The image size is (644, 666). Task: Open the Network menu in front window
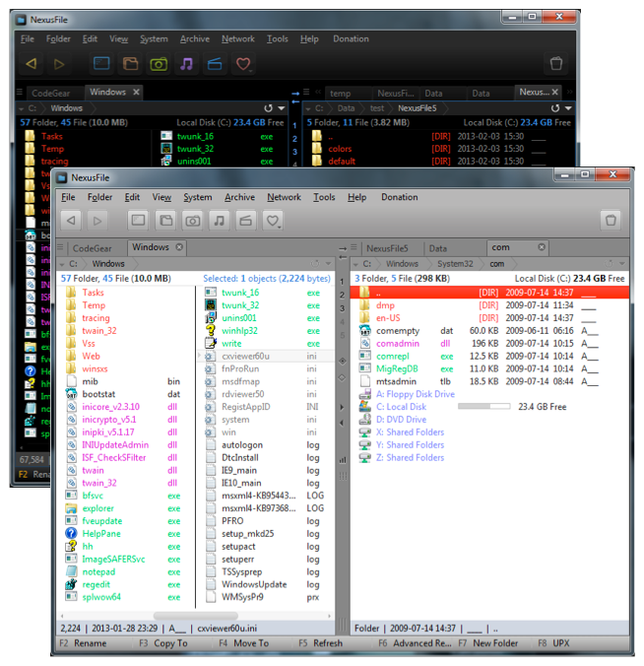tap(284, 197)
